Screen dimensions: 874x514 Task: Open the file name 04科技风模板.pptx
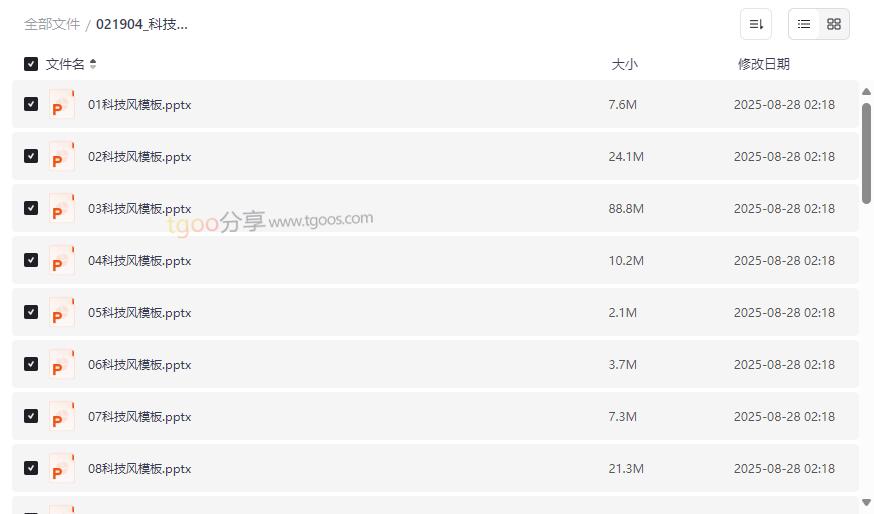click(x=139, y=261)
